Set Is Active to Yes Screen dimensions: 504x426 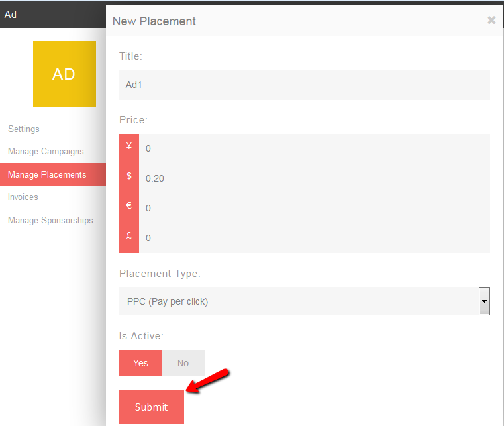pos(140,363)
